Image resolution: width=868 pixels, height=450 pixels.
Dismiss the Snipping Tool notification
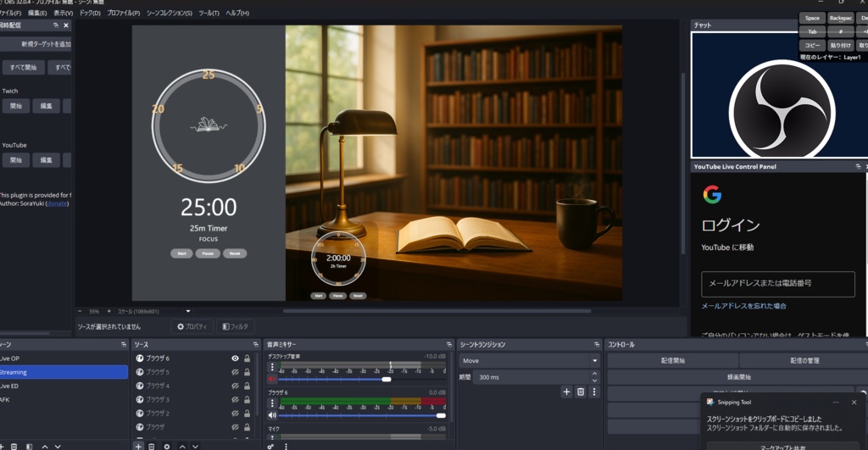(x=854, y=403)
